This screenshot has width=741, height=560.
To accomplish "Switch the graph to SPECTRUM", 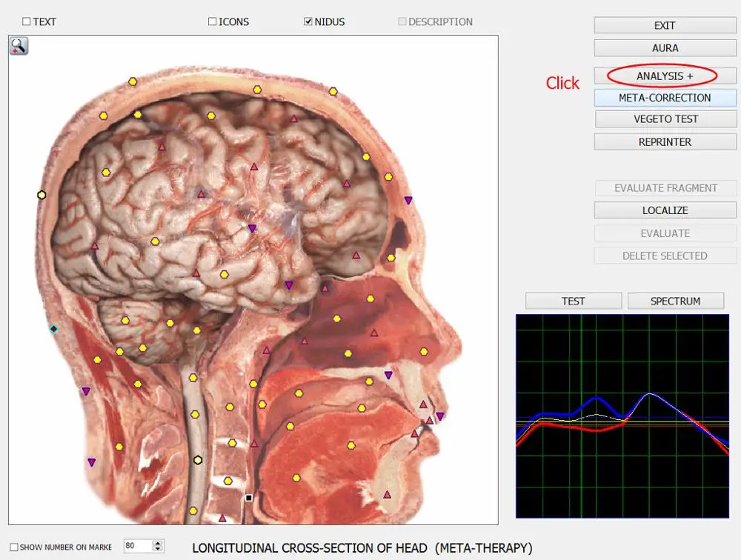I will point(675,301).
